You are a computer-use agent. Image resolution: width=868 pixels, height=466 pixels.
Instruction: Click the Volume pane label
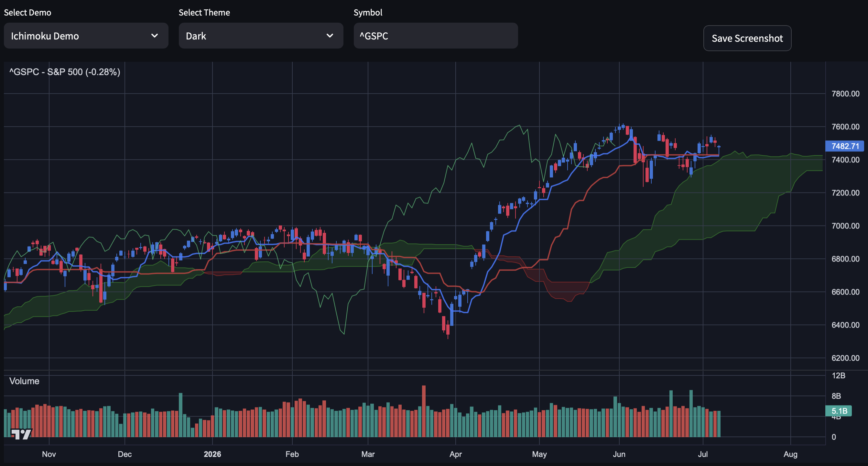pos(24,381)
